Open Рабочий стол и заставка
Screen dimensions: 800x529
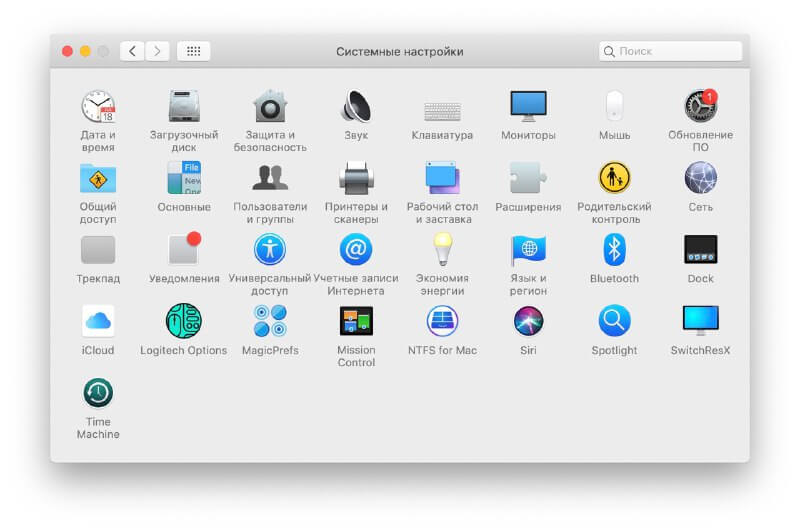pos(442,178)
